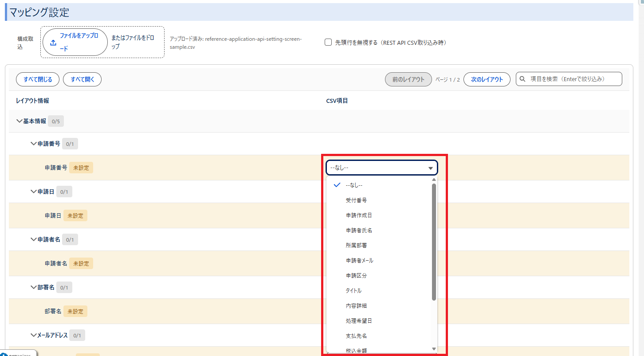Choose 所属部署 from the dropdown list

click(379, 245)
